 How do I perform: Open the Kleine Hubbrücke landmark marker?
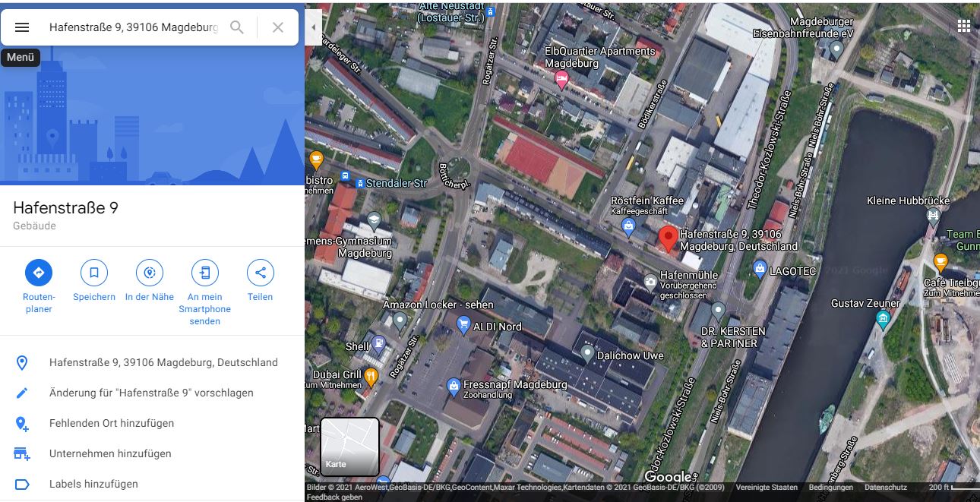(x=933, y=216)
